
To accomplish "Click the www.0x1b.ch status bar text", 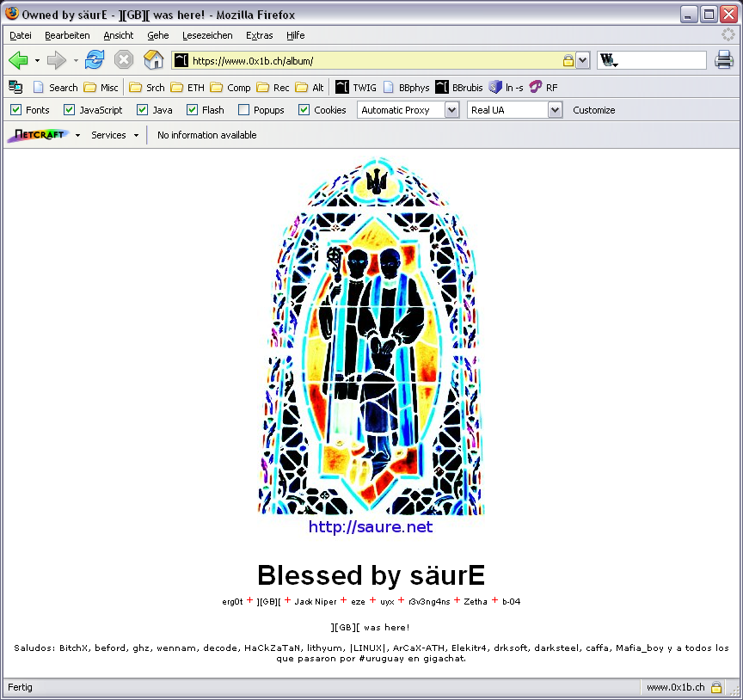I will (x=675, y=687).
